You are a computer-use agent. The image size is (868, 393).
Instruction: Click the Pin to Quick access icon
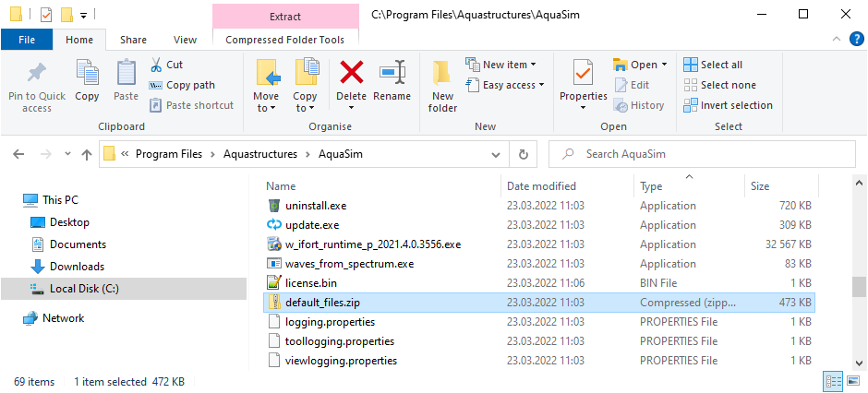pos(37,74)
